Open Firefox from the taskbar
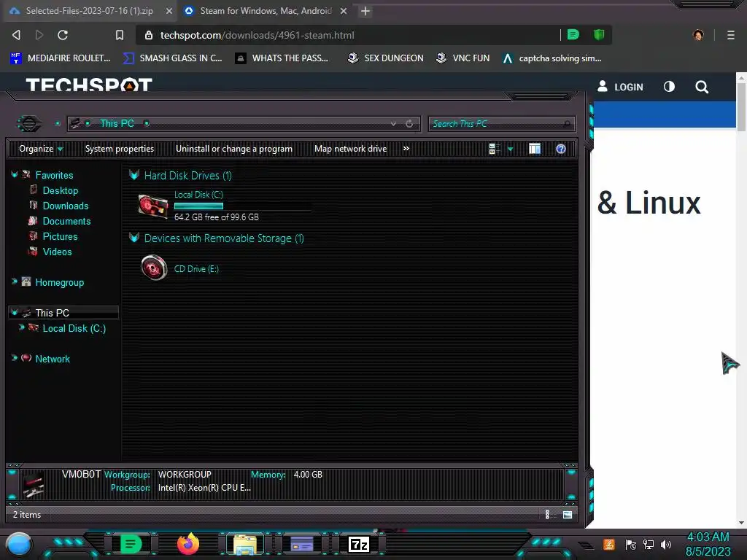This screenshot has height=560, width=747. [188, 544]
